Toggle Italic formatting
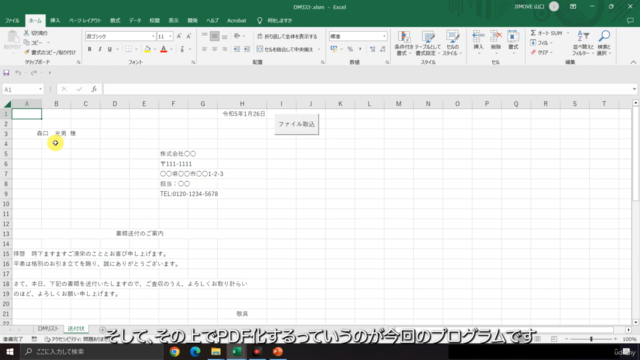640x360 pixels. pos(100,49)
